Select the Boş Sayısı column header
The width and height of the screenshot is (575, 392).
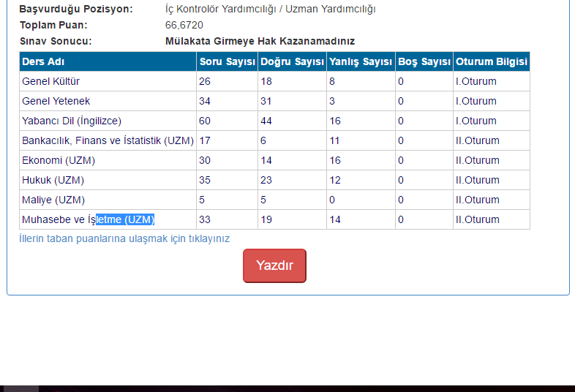pyautogui.click(x=424, y=61)
